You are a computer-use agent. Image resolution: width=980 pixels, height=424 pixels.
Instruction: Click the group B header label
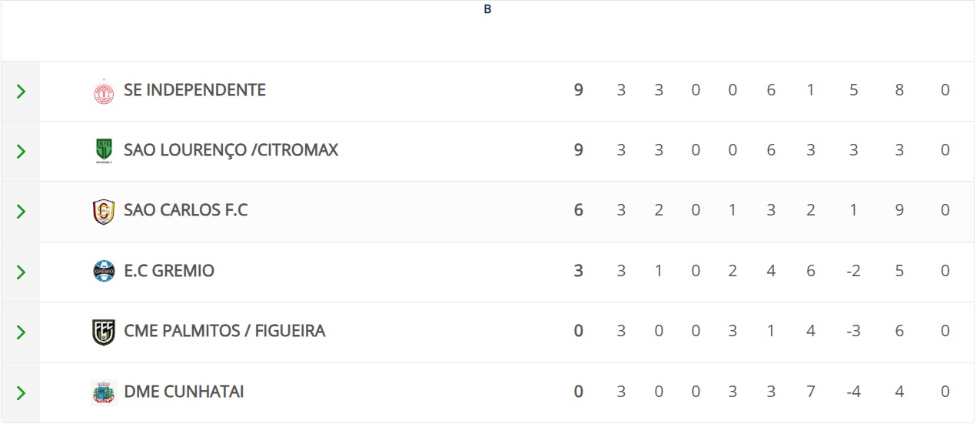487,10
